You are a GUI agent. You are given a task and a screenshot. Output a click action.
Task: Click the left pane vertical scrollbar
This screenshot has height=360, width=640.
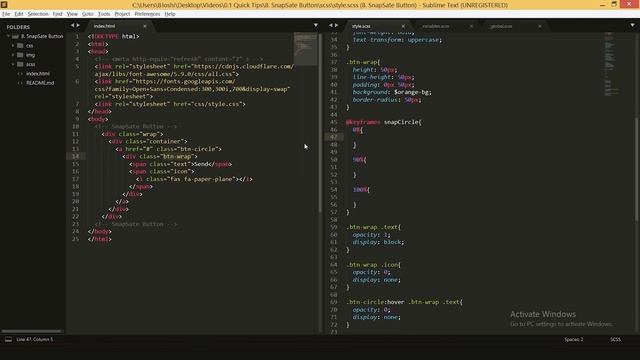(320, 122)
